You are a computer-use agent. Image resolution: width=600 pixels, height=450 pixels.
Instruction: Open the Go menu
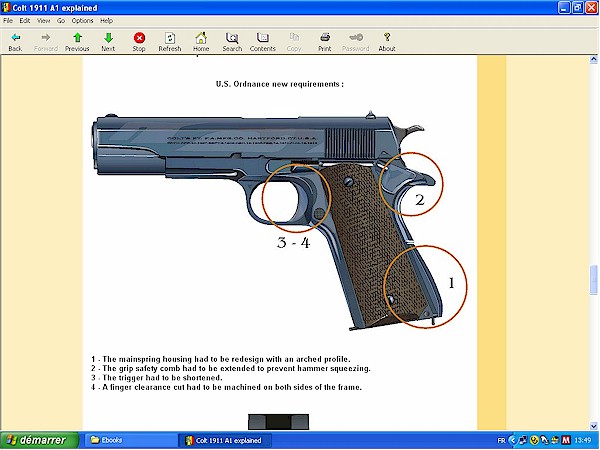[x=61, y=21]
